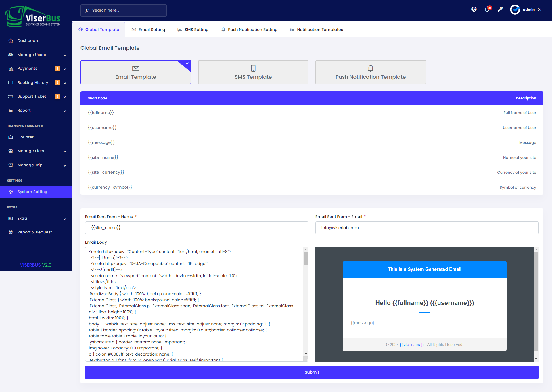Viewport: 552px width, 392px height.
Task: Click the Dashboard home icon in sidebar
Action: pyautogui.click(x=11, y=41)
